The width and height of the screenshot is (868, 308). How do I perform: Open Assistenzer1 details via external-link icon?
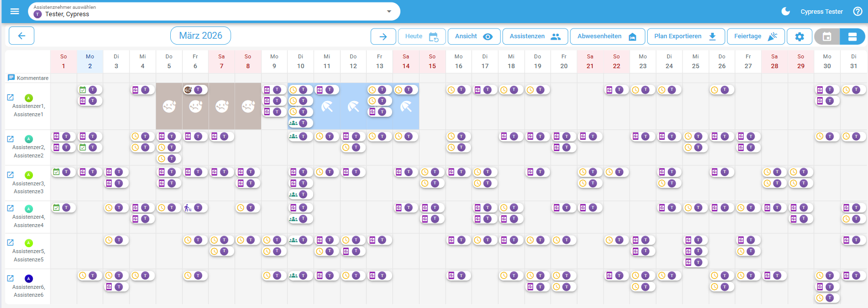[10, 98]
